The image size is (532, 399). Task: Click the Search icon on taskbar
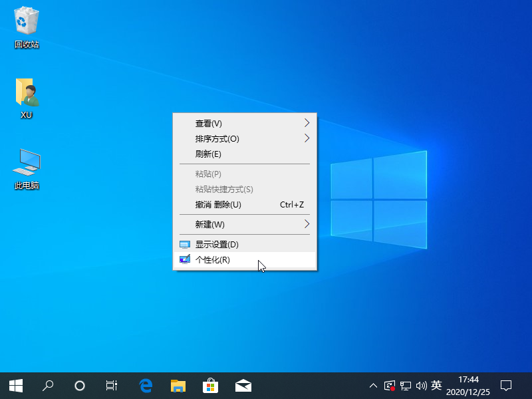coord(47,385)
